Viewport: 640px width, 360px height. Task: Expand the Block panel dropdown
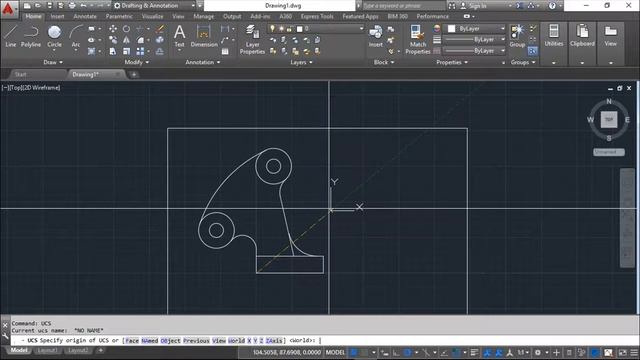[x=384, y=62]
